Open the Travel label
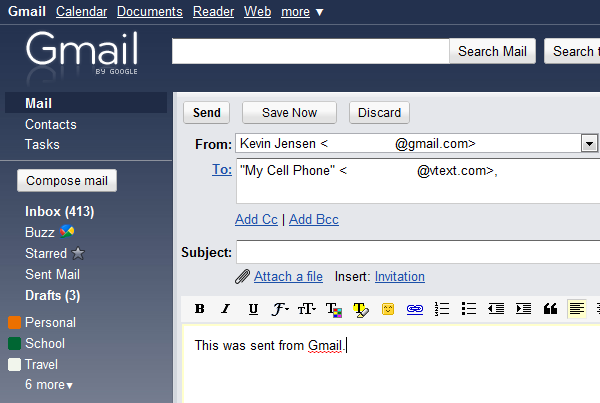600x403 pixels. (x=41, y=364)
